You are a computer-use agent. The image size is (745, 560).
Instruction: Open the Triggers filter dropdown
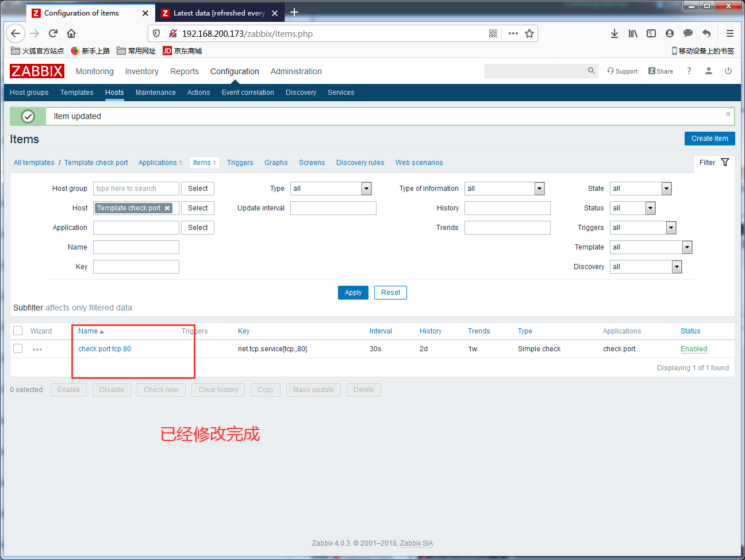(643, 228)
